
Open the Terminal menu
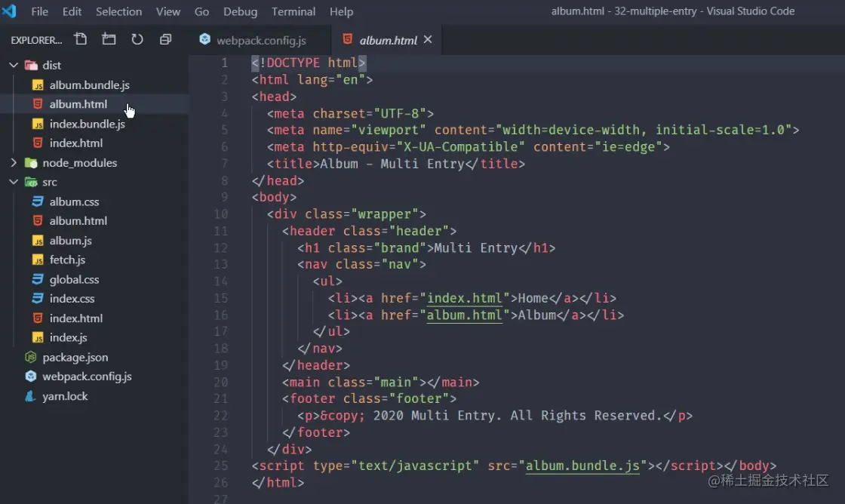point(293,11)
